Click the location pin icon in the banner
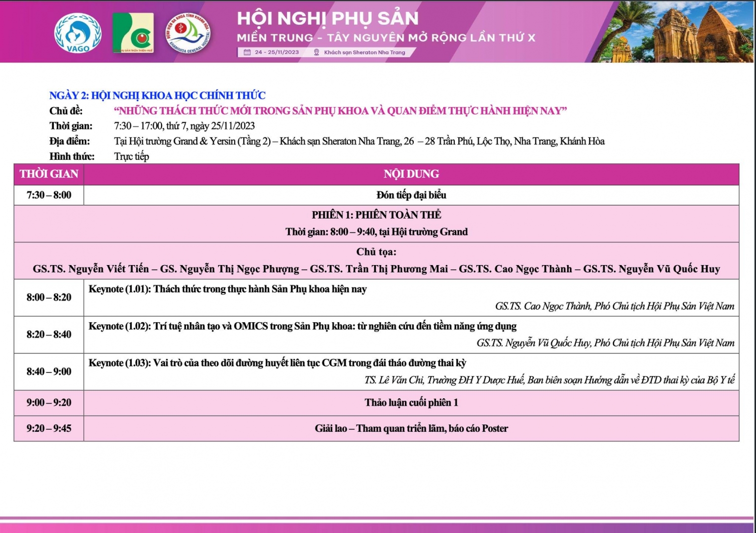Image resolution: width=756 pixels, height=533 pixels. [x=317, y=52]
